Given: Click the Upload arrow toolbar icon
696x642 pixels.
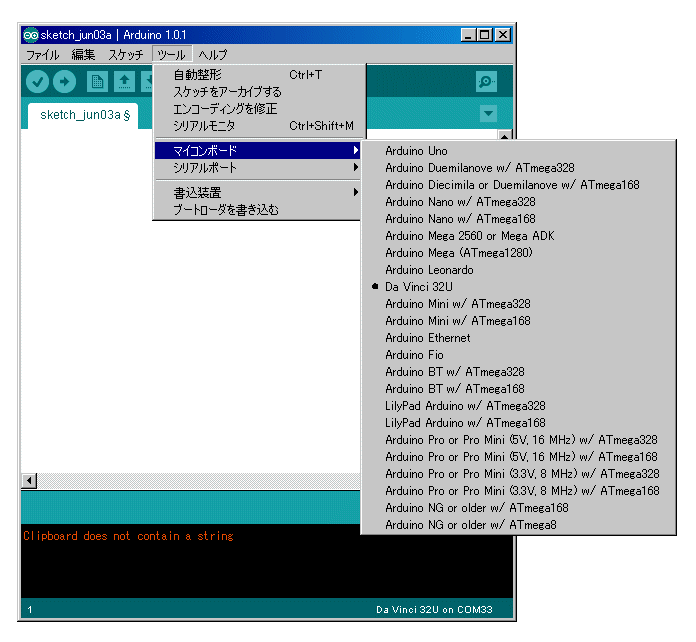Looking at the screenshot, I should [64, 82].
